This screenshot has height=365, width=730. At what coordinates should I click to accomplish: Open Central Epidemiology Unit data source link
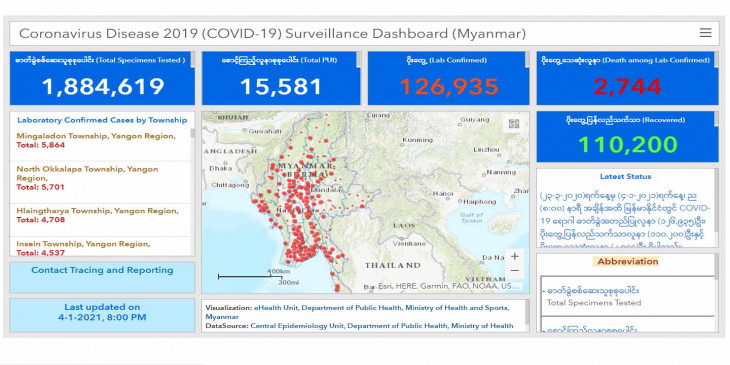pyautogui.click(x=382, y=326)
